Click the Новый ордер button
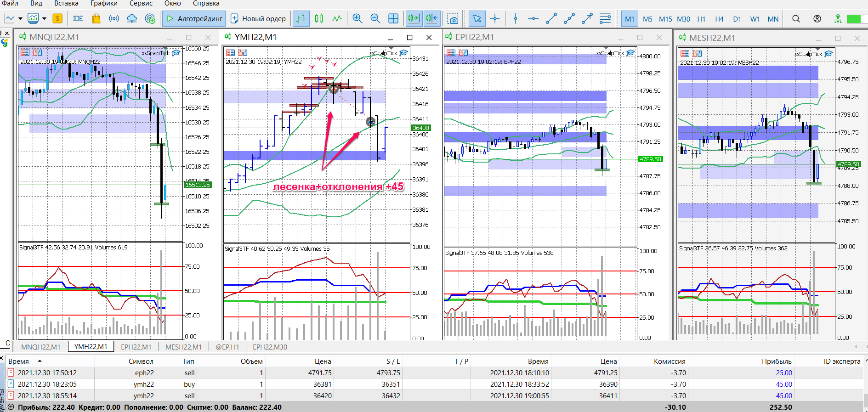 coord(258,19)
